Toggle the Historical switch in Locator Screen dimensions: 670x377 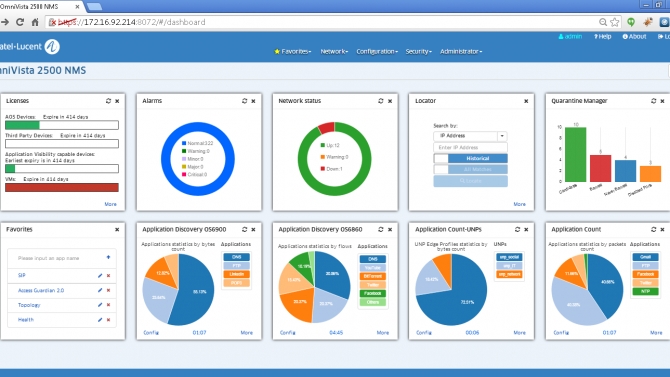(470, 159)
